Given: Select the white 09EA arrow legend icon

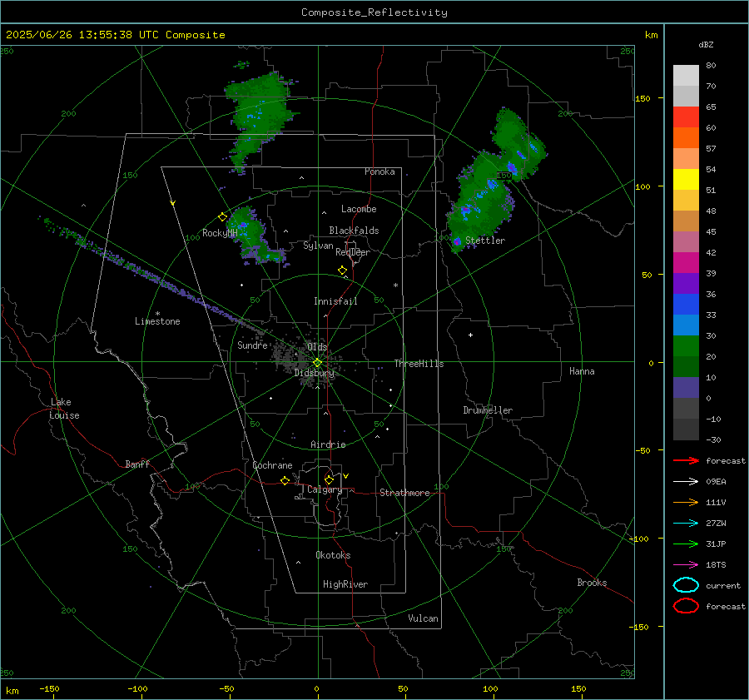Looking at the screenshot, I should click(x=686, y=482).
